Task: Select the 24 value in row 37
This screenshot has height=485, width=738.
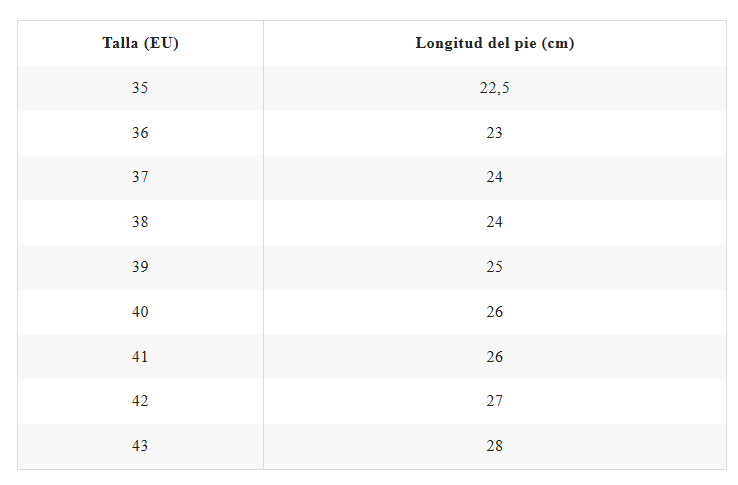Action: coord(495,177)
